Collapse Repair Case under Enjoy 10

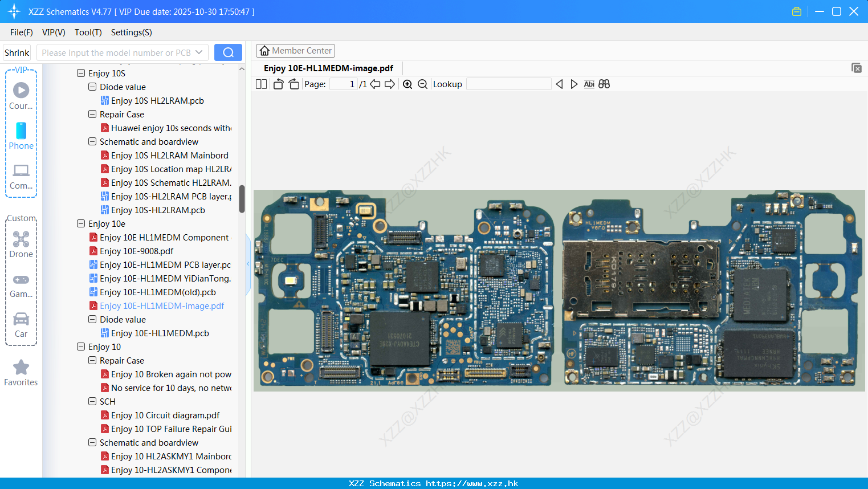[92, 360]
